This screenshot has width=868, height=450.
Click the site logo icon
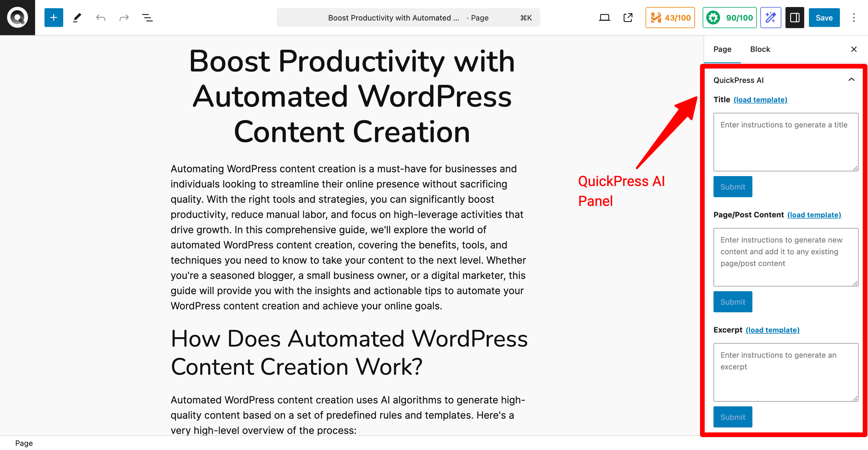tap(18, 18)
